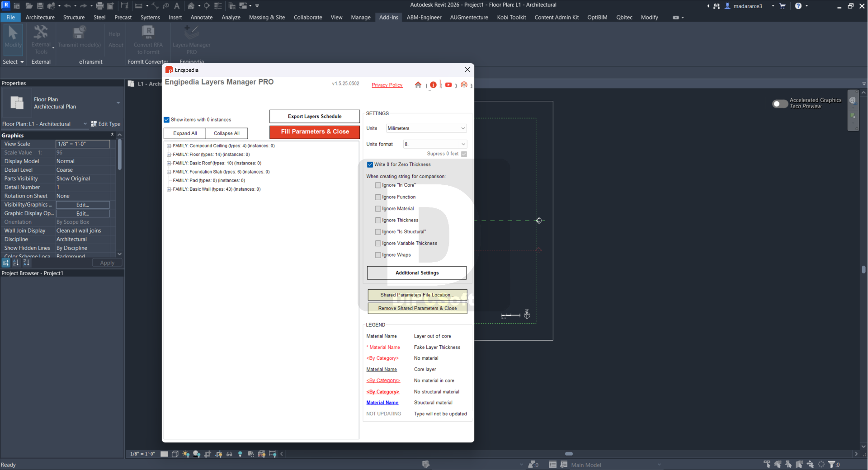This screenshot has width=868, height=470.
Task: Click the Reveal Hidden Elements lightbulb icon
Action: pyautogui.click(x=240, y=454)
